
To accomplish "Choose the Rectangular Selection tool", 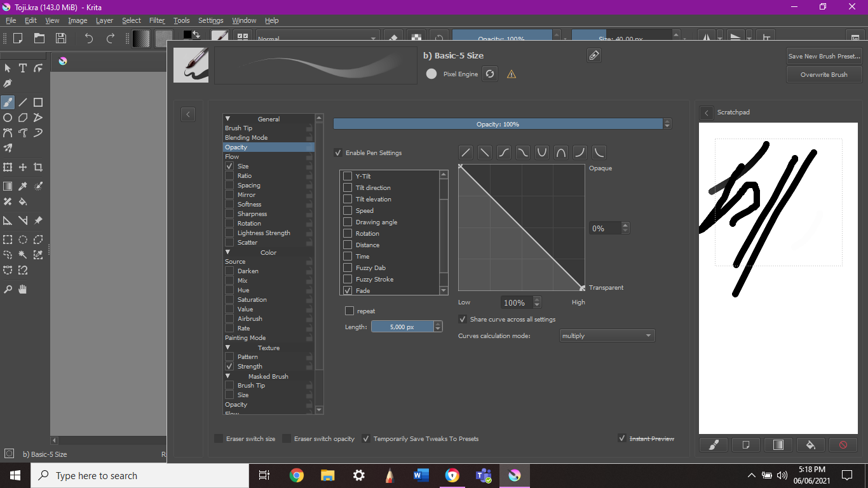I will 8,240.
